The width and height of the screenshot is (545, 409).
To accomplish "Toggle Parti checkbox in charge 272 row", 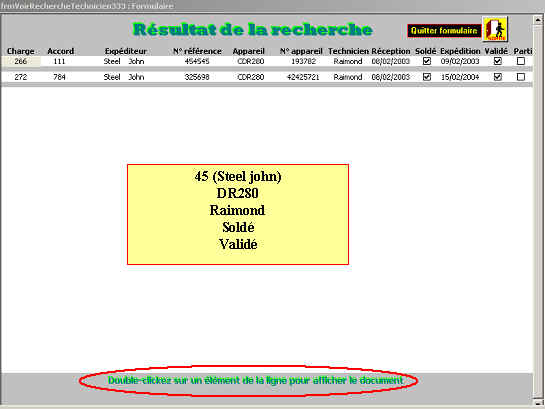I will (521, 77).
